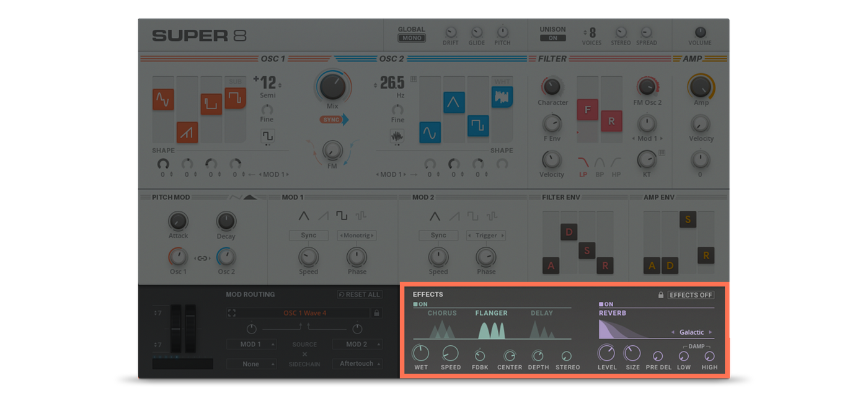Select the HP filter type icon
This screenshot has width=868, height=406.
(x=616, y=163)
